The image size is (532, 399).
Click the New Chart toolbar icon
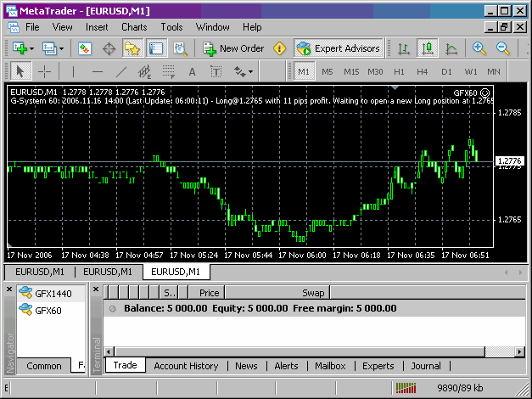(20, 48)
